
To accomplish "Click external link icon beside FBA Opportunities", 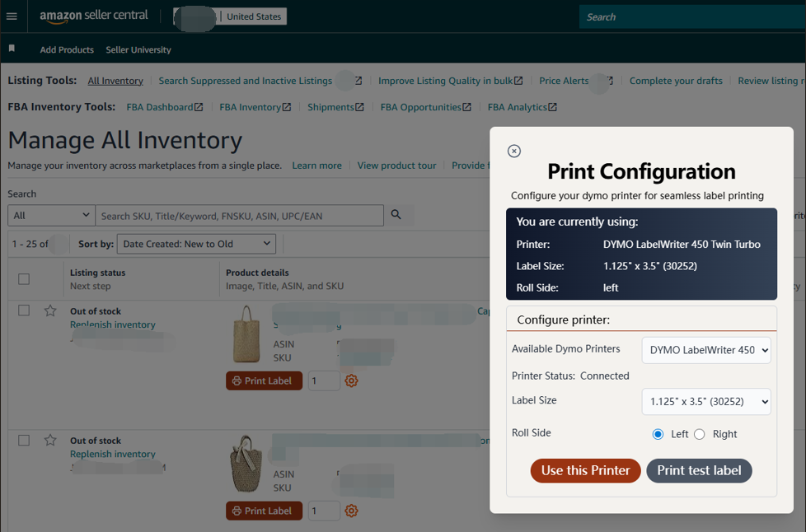I will pos(466,107).
